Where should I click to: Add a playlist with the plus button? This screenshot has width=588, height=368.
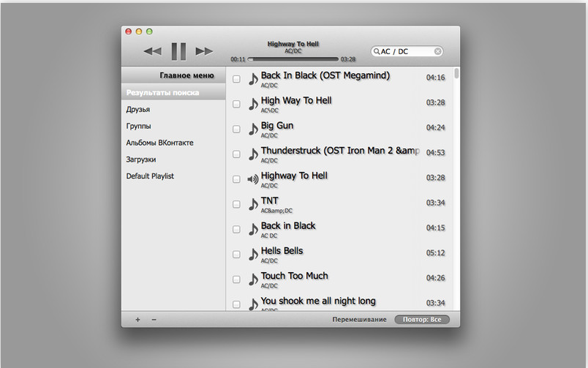click(x=137, y=320)
